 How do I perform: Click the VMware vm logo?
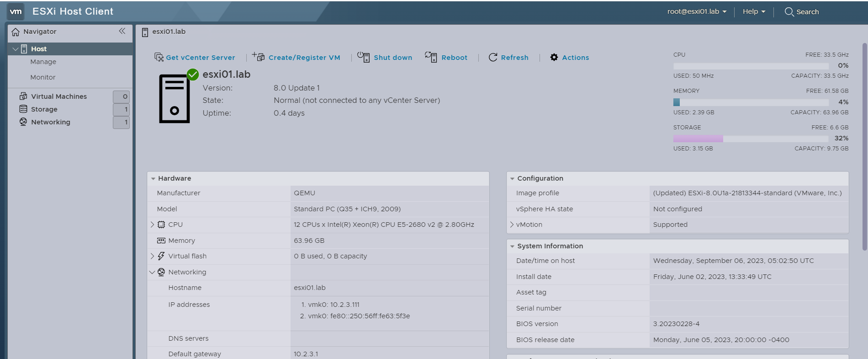click(x=16, y=11)
